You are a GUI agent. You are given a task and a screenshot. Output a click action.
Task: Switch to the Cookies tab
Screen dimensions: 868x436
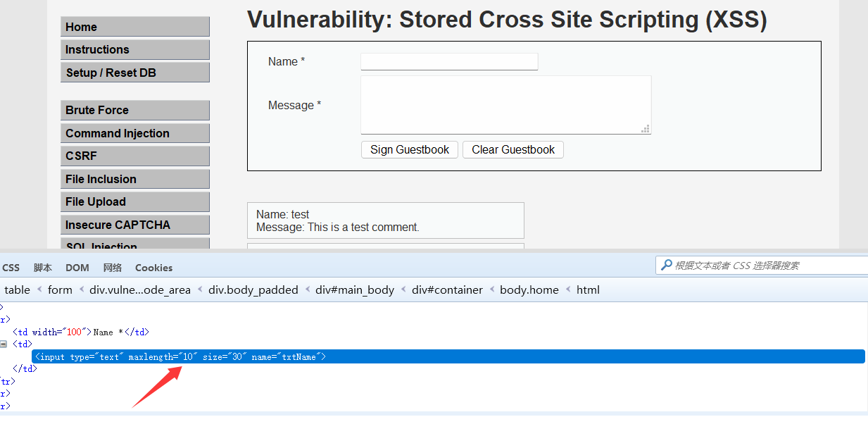(x=153, y=268)
